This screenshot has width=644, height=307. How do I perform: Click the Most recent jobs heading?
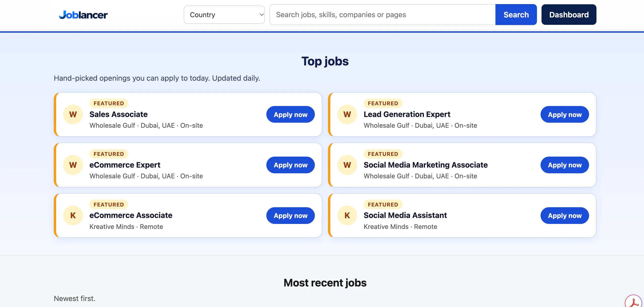(325, 283)
